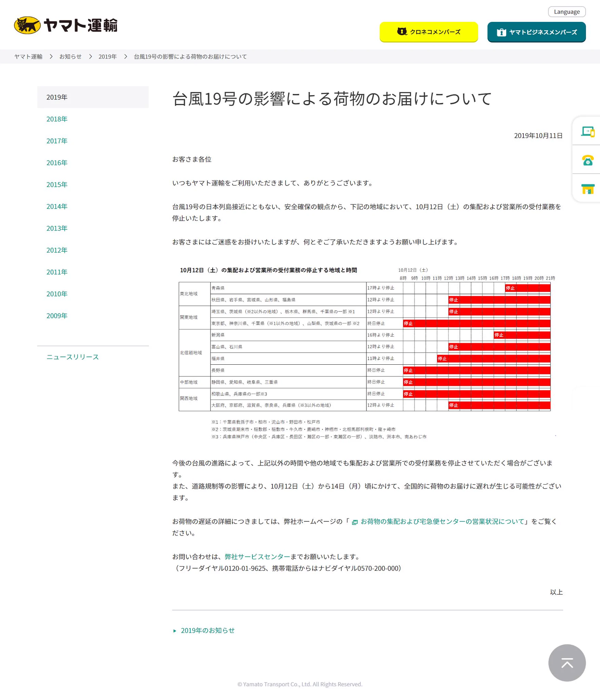The height and width of the screenshot is (700, 600).
Task: Select 2016年 in the sidebar
Action: (57, 163)
